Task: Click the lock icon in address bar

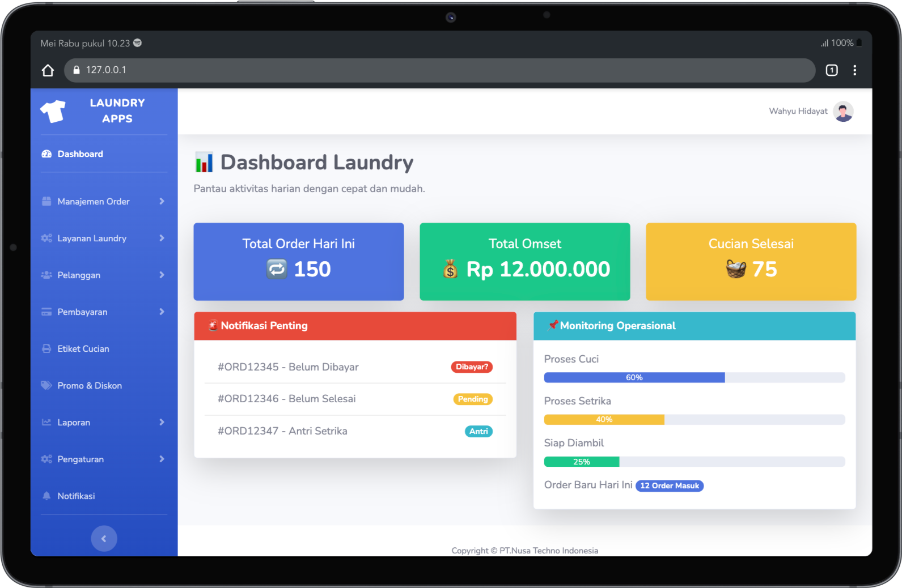Action: pyautogui.click(x=77, y=70)
